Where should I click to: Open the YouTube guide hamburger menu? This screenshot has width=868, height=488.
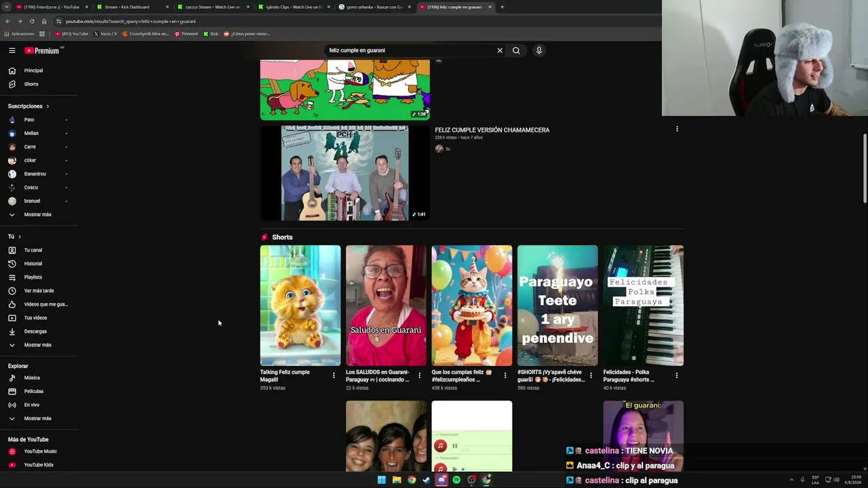[x=12, y=51]
